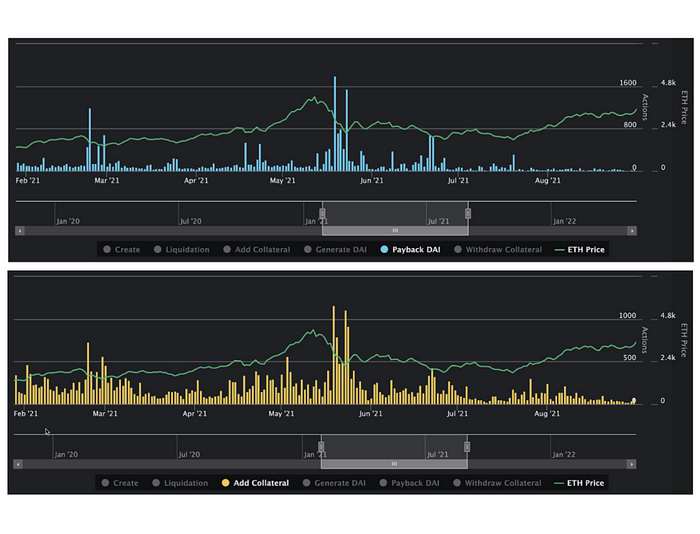Screen dimensions: 700x534
Task: Click top navigator scrollbar thumb grip
Action: pos(395,231)
